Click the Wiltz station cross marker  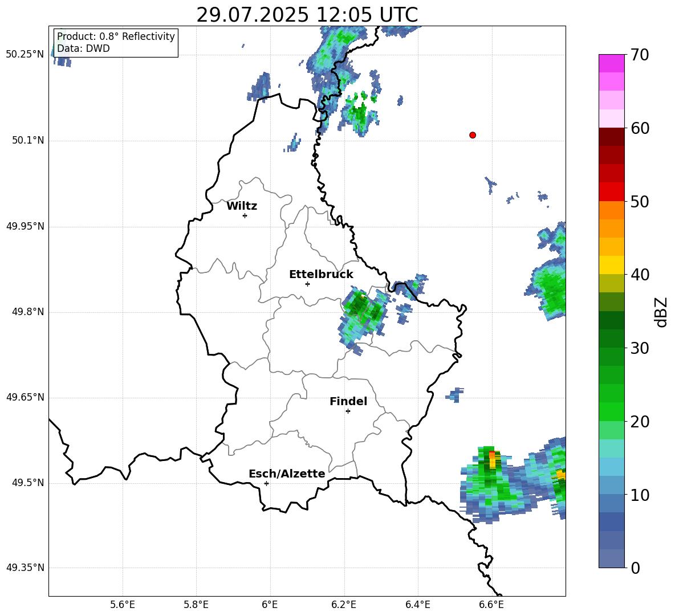click(245, 215)
